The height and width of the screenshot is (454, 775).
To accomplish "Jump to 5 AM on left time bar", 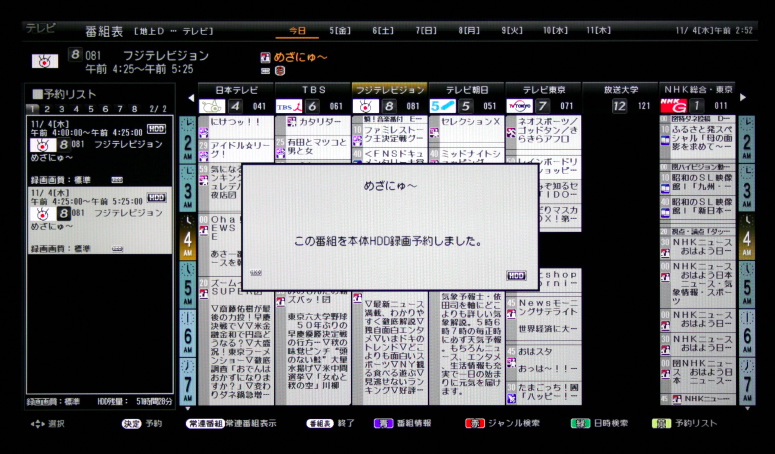I will [x=187, y=285].
